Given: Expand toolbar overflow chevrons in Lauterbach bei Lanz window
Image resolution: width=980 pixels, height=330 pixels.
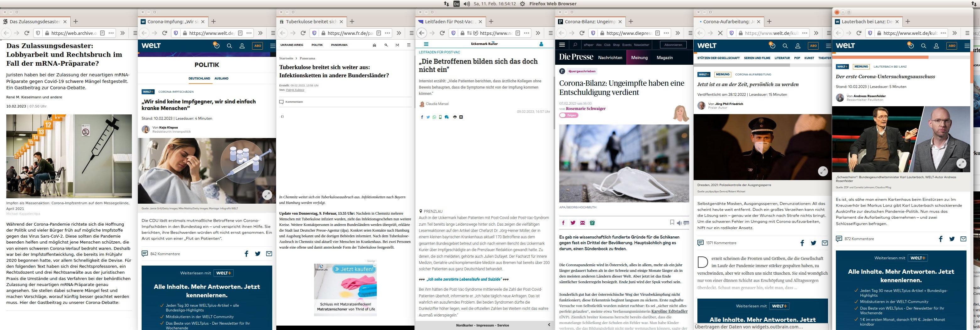Looking at the screenshot, I should (955, 33).
